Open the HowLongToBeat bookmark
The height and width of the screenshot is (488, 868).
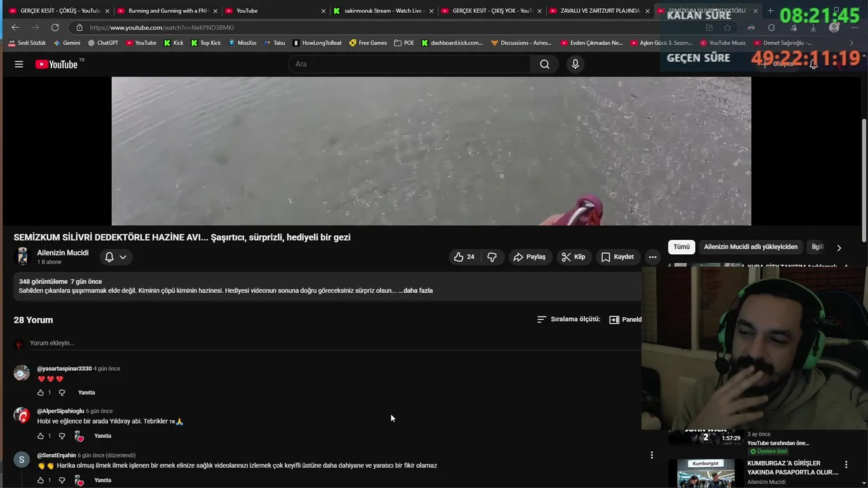pos(317,43)
